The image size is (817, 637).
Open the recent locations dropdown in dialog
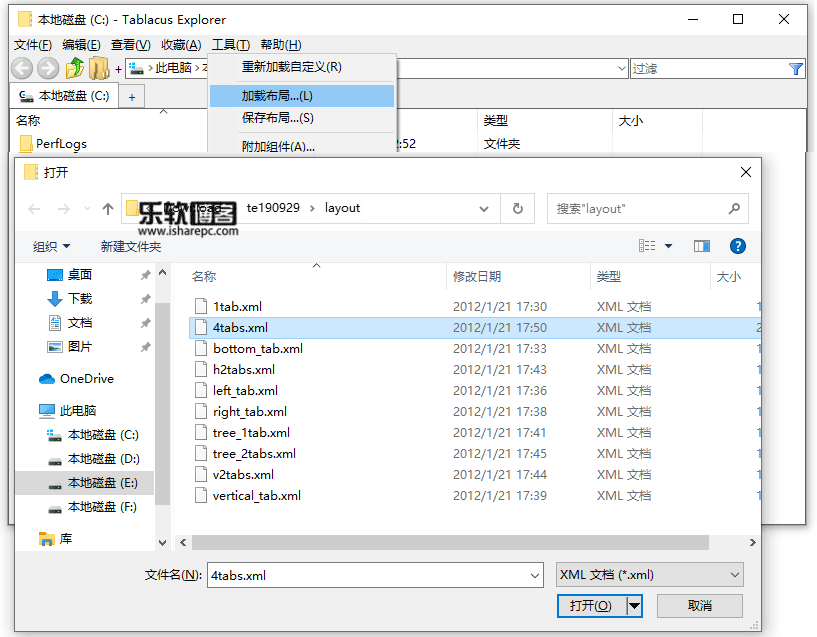coord(87,209)
